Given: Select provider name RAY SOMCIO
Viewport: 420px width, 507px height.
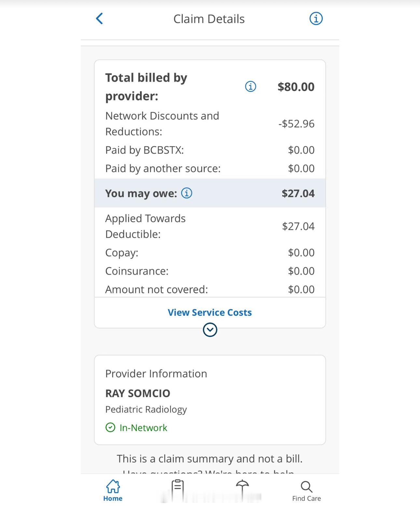Looking at the screenshot, I should click(138, 393).
